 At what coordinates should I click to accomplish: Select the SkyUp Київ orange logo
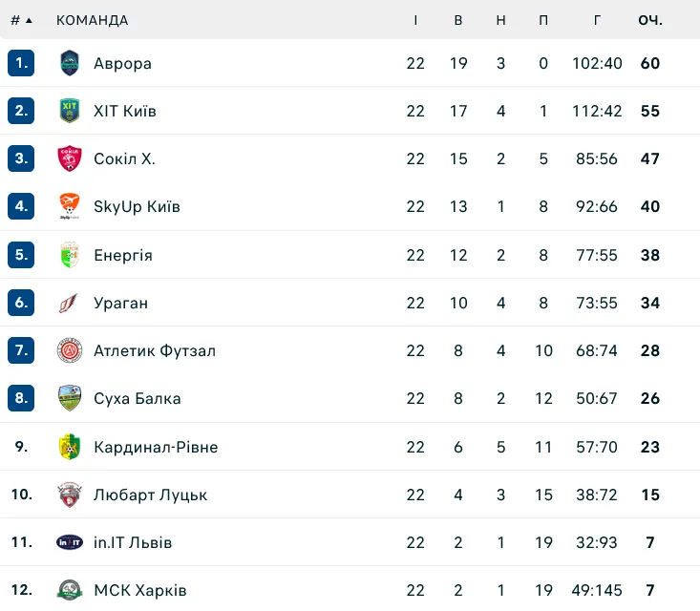tap(70, 206)
